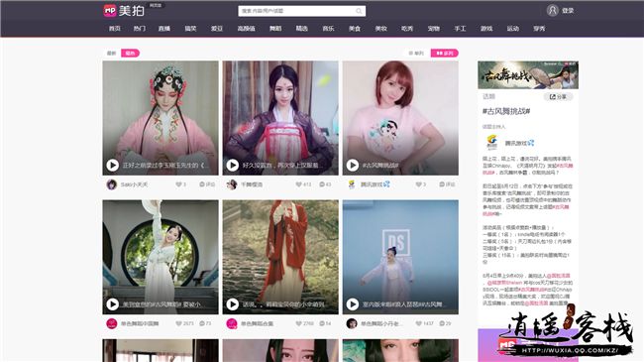This screenshot has width=644, height=362.
Task: Click the user avatar login icon
Action: coord(553,10)
